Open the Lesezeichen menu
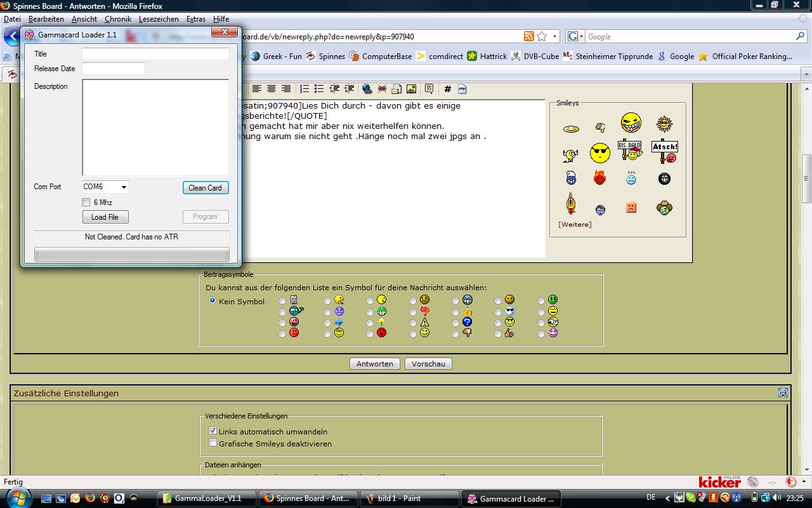 tap(159, 19)
